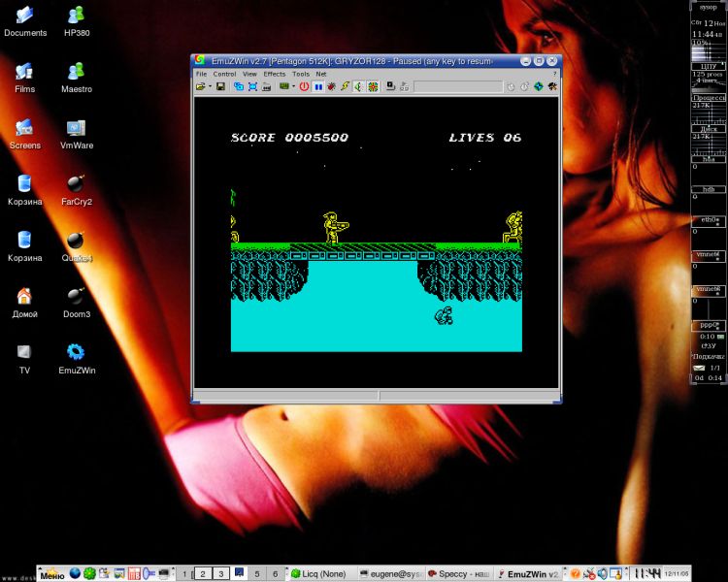The image size is (728, 582).
Task: Click the save floppy disk icon
Action: tap(221, 86)
